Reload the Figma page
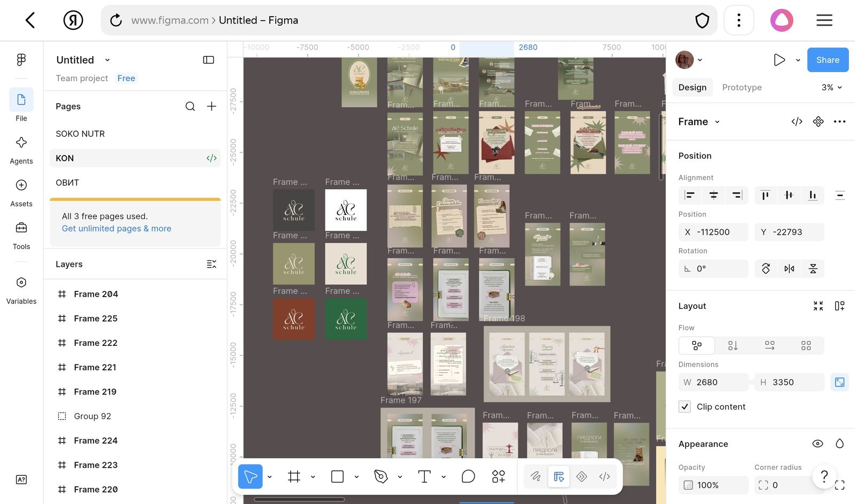Viewport: 855px width, 504px height. pos(116,20)
